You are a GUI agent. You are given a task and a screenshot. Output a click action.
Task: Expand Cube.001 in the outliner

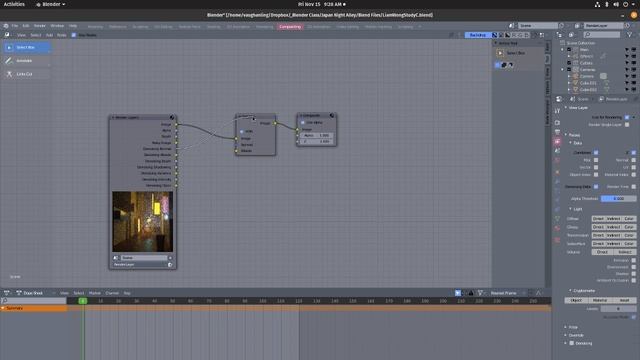tap(569, 83)
